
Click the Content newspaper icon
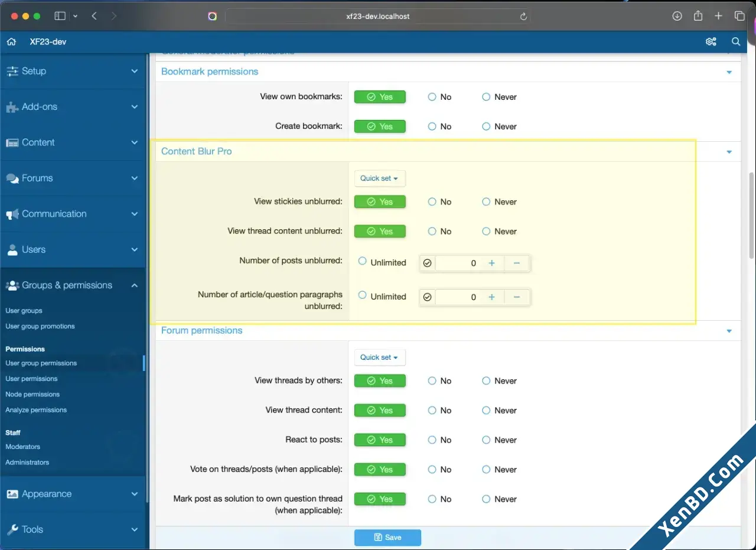tap(12, 142)
